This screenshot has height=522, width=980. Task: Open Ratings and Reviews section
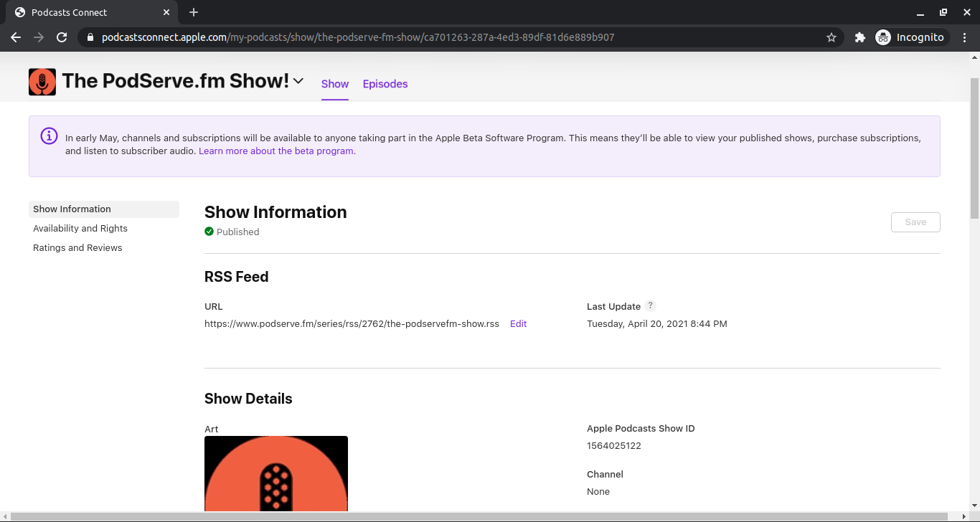pos(77,248)
